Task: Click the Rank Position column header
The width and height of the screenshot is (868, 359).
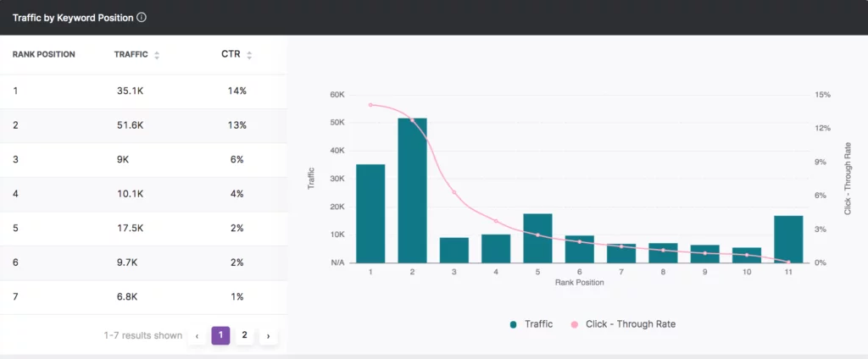Action: click(43, 54)
